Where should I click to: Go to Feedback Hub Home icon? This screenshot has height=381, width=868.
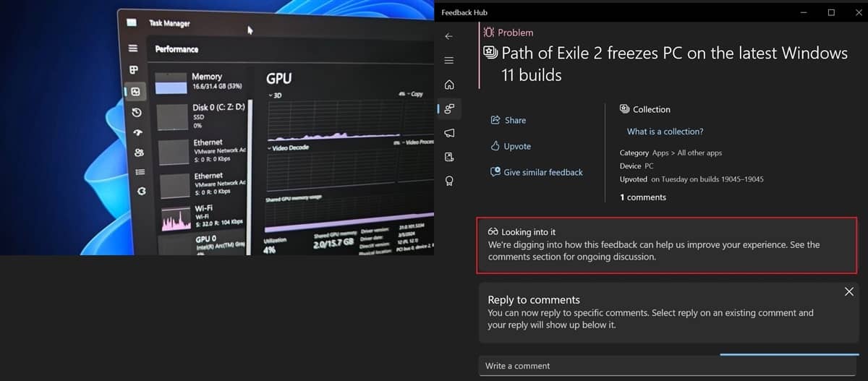(x=448, y=85)
